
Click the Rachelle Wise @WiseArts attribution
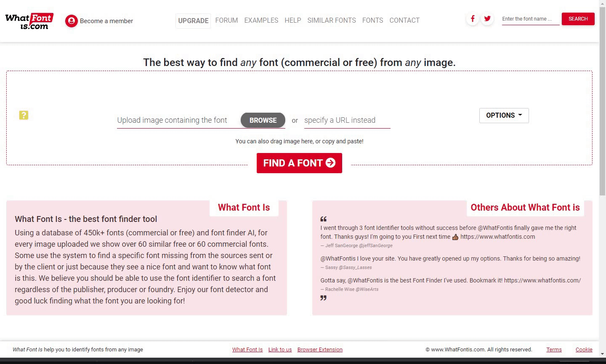pyautogui.click(x=349, y=289)
